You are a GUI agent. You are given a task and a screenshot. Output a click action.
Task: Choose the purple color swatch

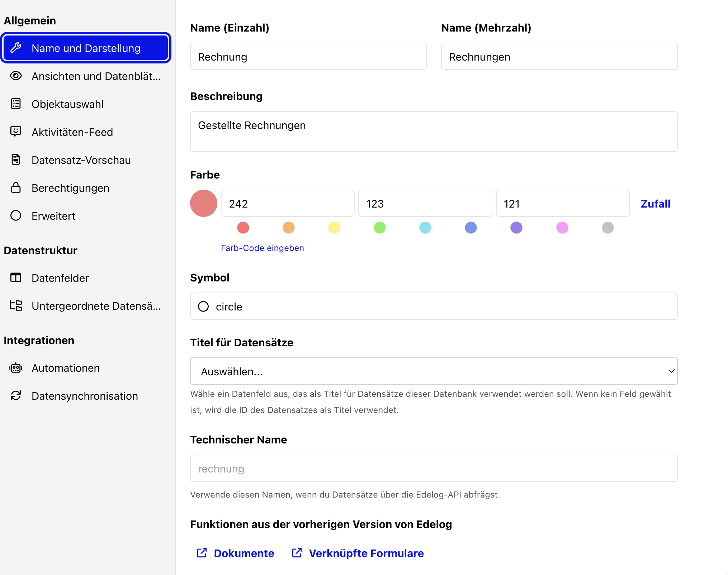pos(516,228)
